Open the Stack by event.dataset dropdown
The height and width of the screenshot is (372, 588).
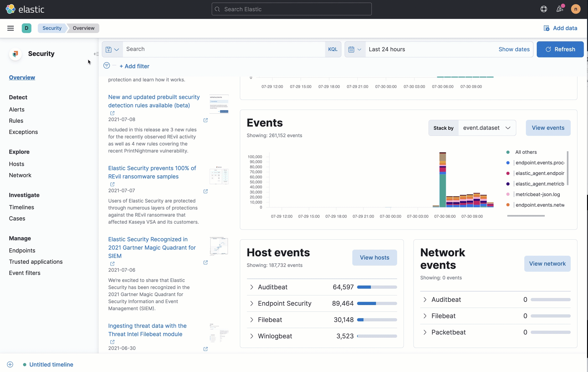pos(487,128)
